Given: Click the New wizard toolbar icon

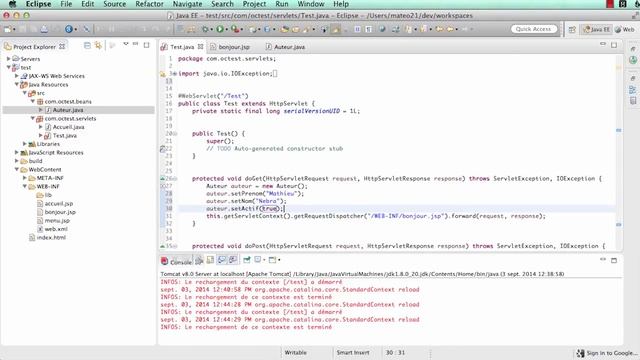Looking at the screenshot, I should 7,29.
